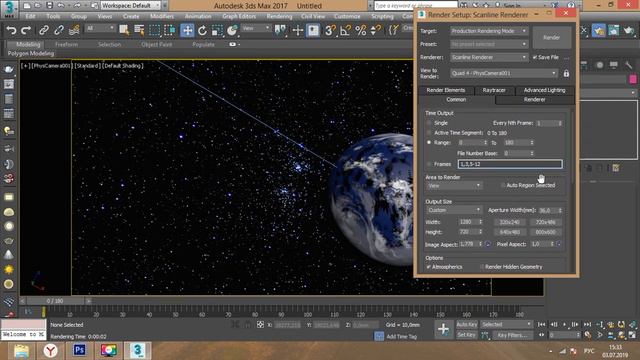Screen dimensions: 640x360
Task: Activate Bind to Space Warp tool
Action: pyautogui.click(x=74, y=30)
